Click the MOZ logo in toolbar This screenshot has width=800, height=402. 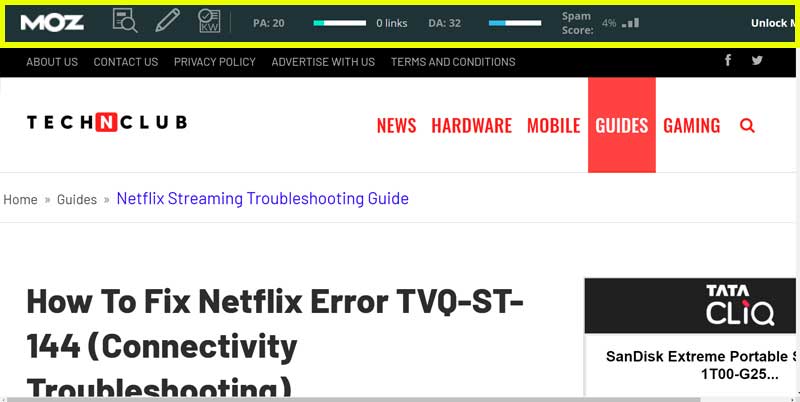(52, 23)
